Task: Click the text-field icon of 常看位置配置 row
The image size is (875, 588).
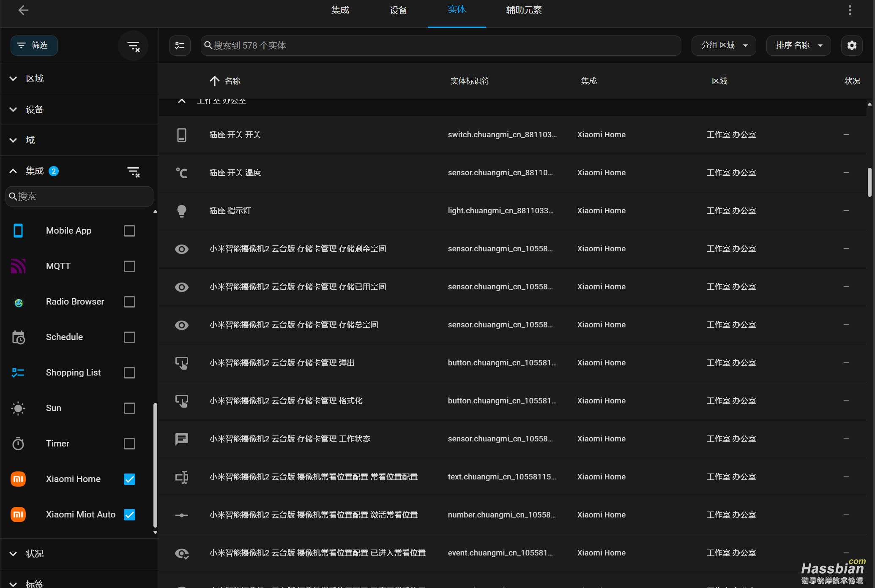Action: pyautogui.click(x=182, y=477)
